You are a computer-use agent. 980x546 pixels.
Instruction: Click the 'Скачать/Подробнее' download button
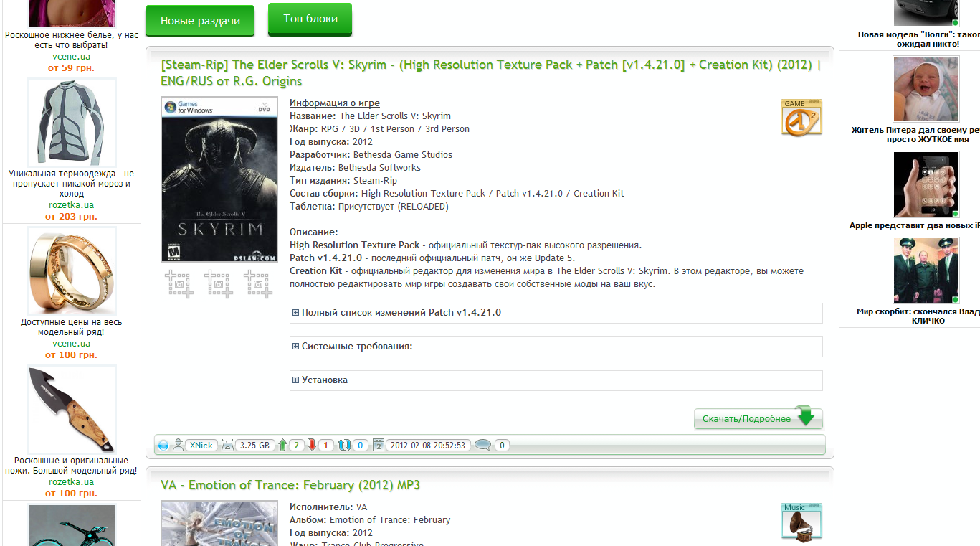(758, 418)
